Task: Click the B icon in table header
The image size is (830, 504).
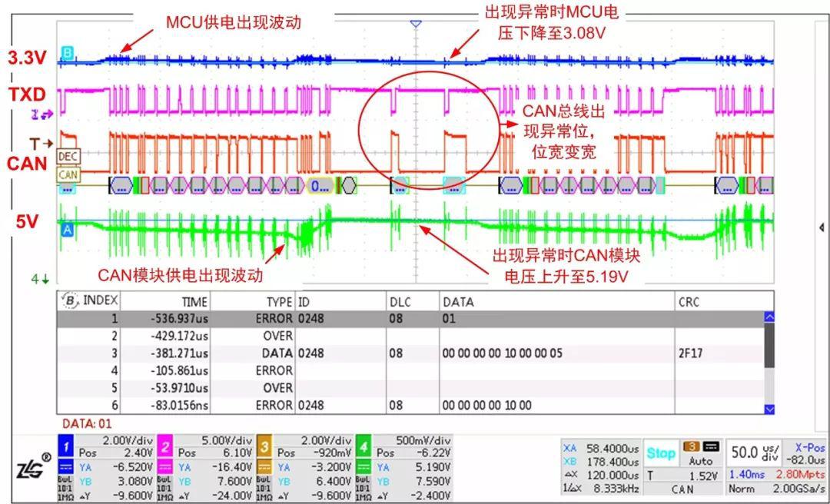Action: [70, 300]
